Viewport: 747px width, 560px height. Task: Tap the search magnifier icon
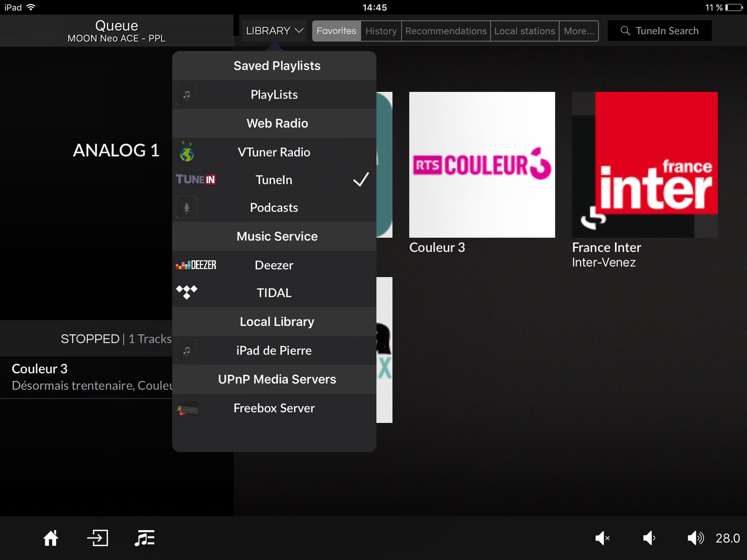coord(625,31)
